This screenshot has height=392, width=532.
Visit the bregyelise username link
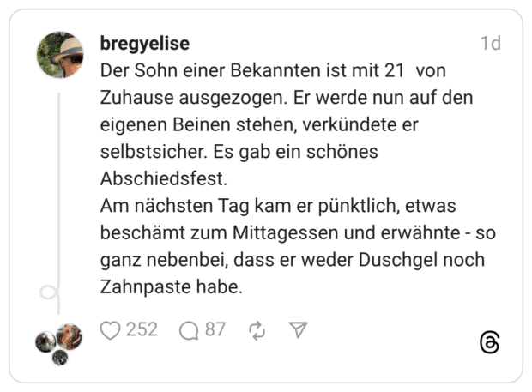(x=144, y=43)
